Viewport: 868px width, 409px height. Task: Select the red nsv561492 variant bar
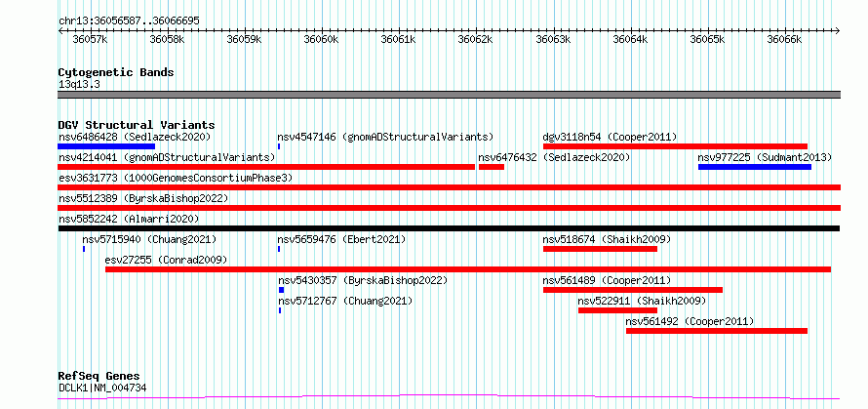coord(717,331)
